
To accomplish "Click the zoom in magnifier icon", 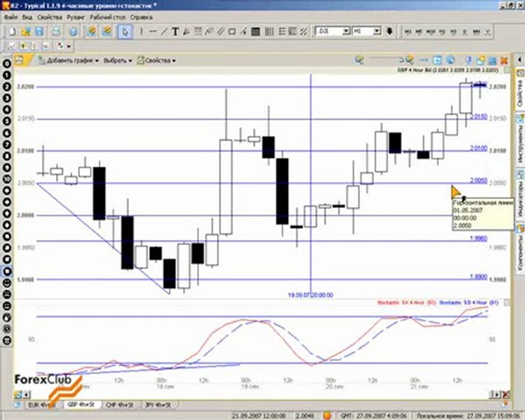I will (410, 60).
